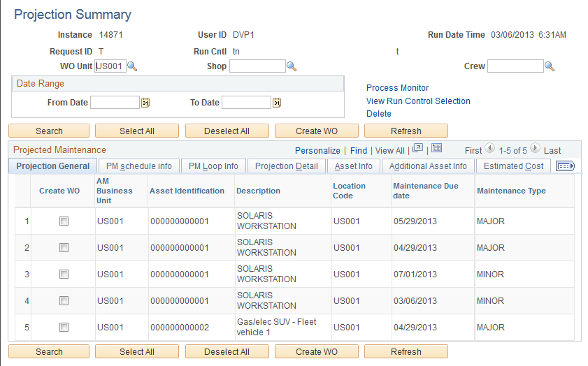The height and width of the screenshot is (366, 588).
Task: Show all columns tab icon
Action: (565, 166)
